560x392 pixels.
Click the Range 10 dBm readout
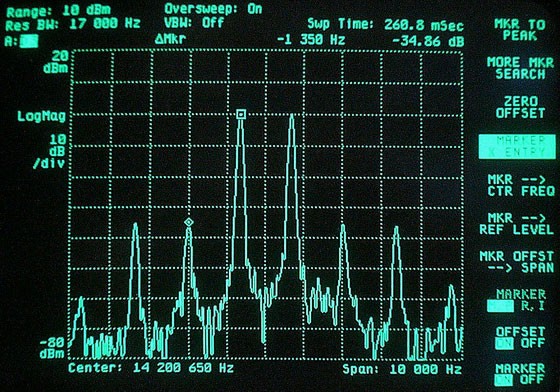(59, 11)
